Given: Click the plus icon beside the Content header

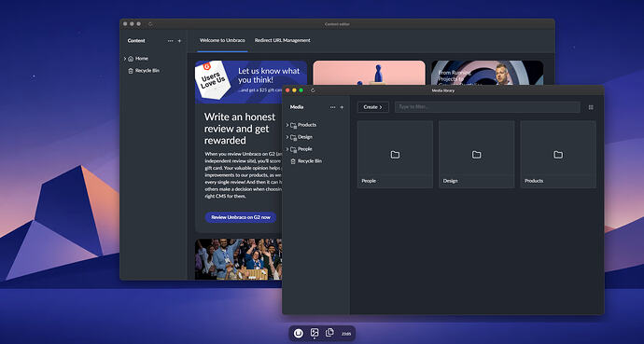Looking at the screenshot, I should click(179, 41).
